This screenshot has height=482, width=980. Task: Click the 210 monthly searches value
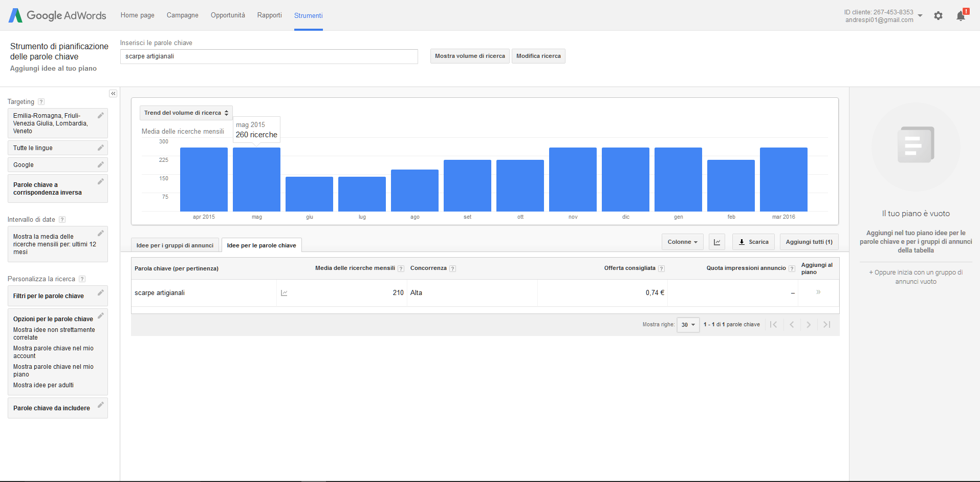point(398,293)
